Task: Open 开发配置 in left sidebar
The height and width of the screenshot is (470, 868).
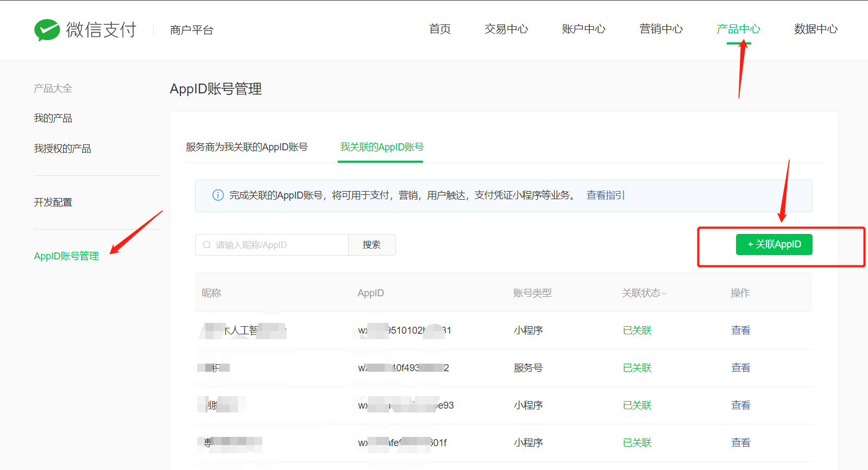Action: pos(53,202)
